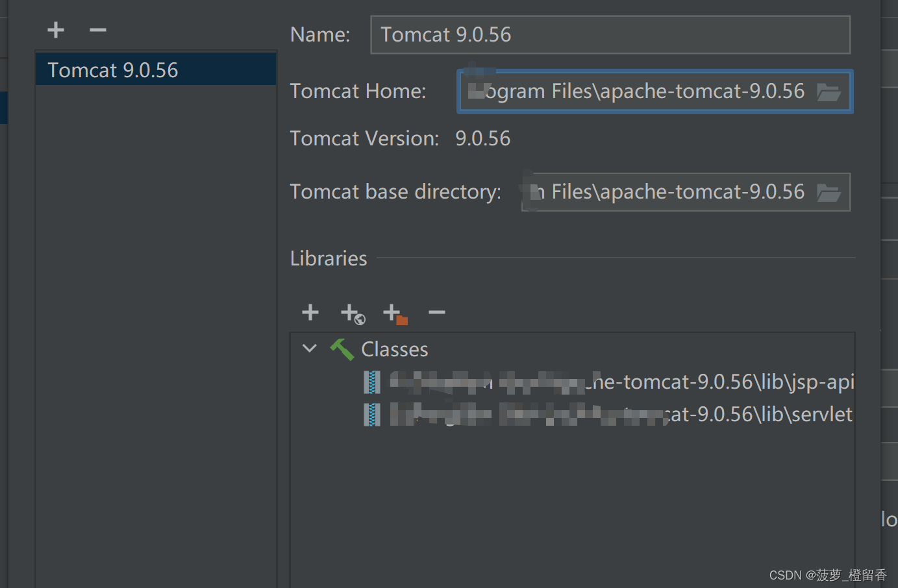Remove the selected application server

point(97,30)
